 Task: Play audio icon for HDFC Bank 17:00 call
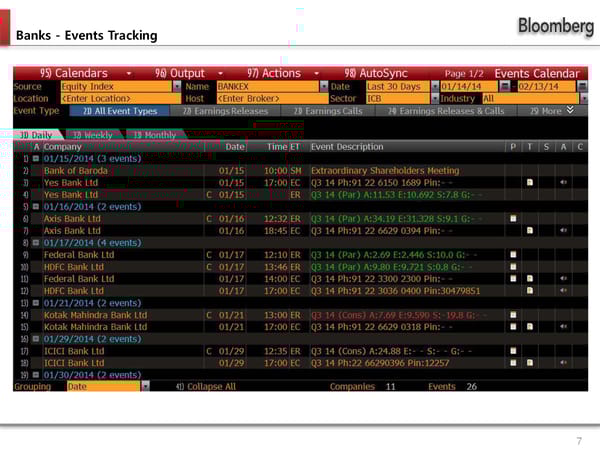pyautogui.click(x=563, y=290)
